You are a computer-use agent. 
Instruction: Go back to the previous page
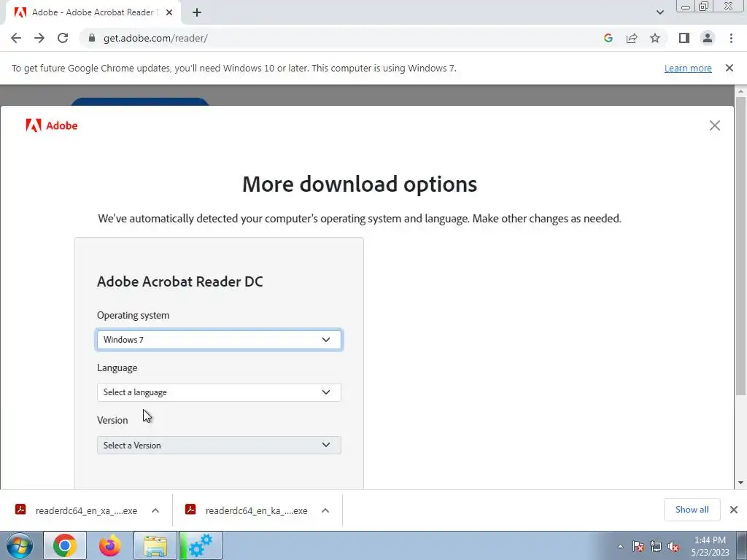[x=16, y=38]
